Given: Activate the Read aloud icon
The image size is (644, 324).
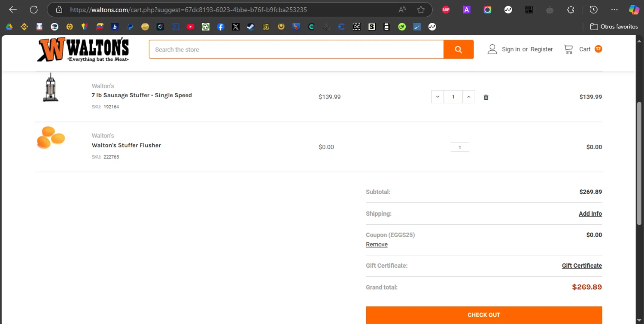Looking at the screenshot, I should 402,9.
